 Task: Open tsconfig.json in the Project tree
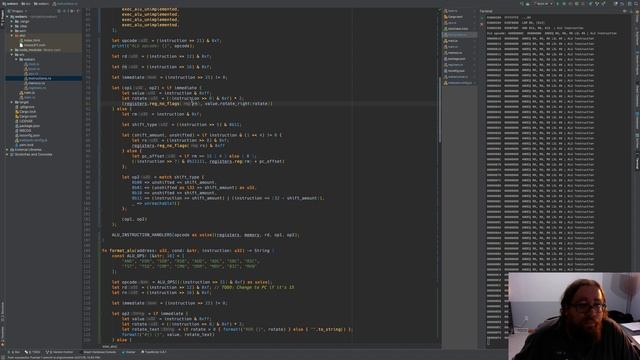coord(29,135)
